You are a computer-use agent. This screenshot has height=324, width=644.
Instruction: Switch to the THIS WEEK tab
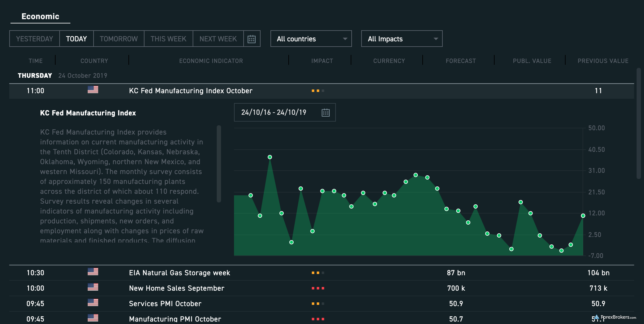168,39
